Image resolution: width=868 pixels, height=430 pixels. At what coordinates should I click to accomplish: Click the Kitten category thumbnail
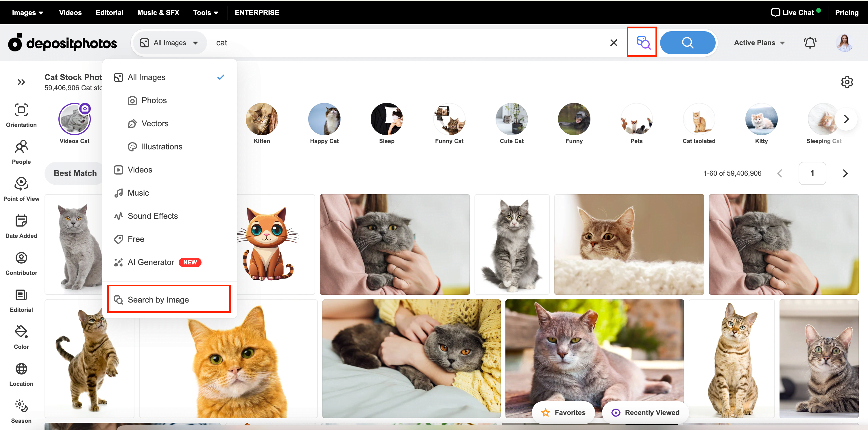[x=262, y=118]
